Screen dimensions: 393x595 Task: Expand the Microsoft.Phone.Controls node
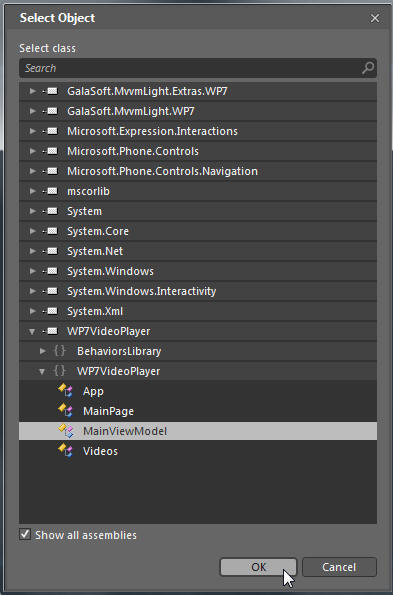tap(33, 151)
